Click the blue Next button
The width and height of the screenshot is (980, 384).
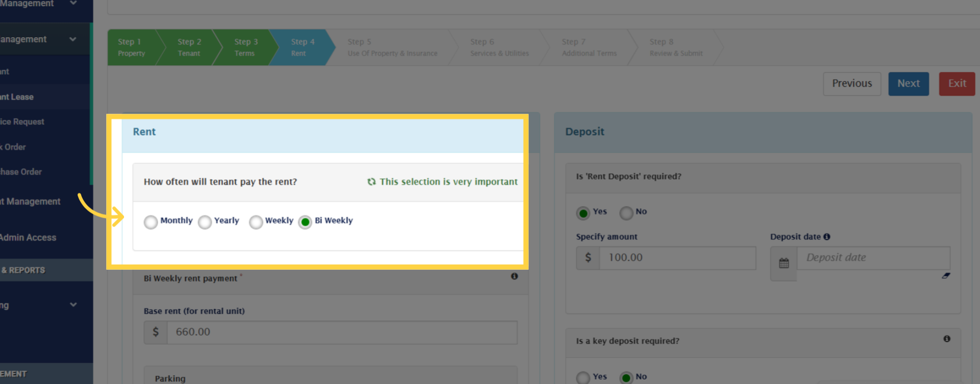coord(909,84)
